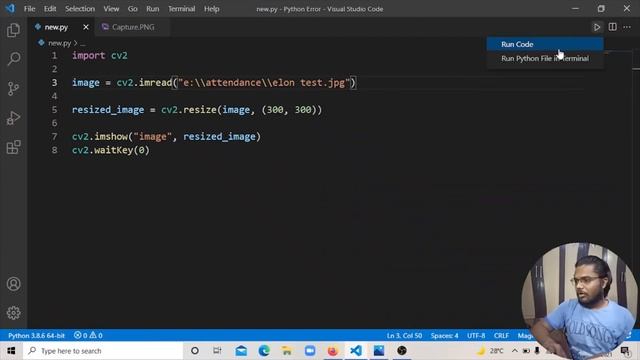
Task: Open errors and warnings count in status bar
Action: click(x=88, y=336)
